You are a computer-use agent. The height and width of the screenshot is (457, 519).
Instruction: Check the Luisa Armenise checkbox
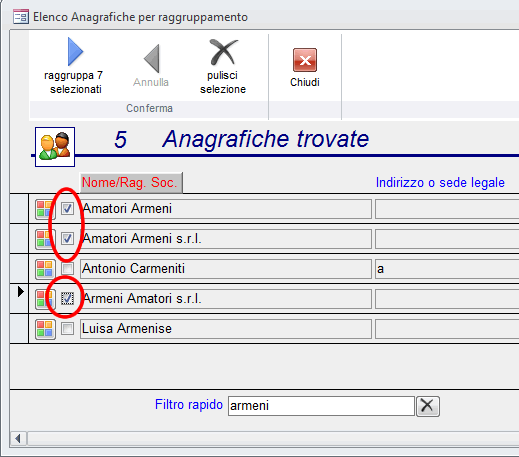(67, 329)
